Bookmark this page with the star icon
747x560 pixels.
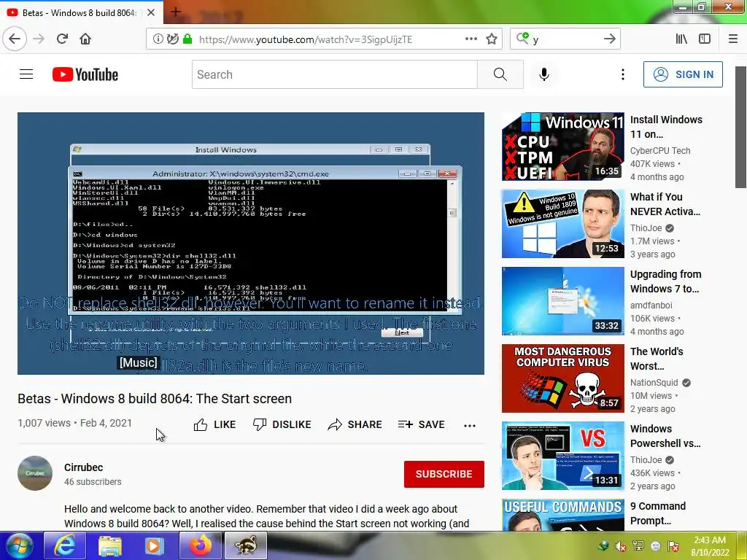point(492,39)
